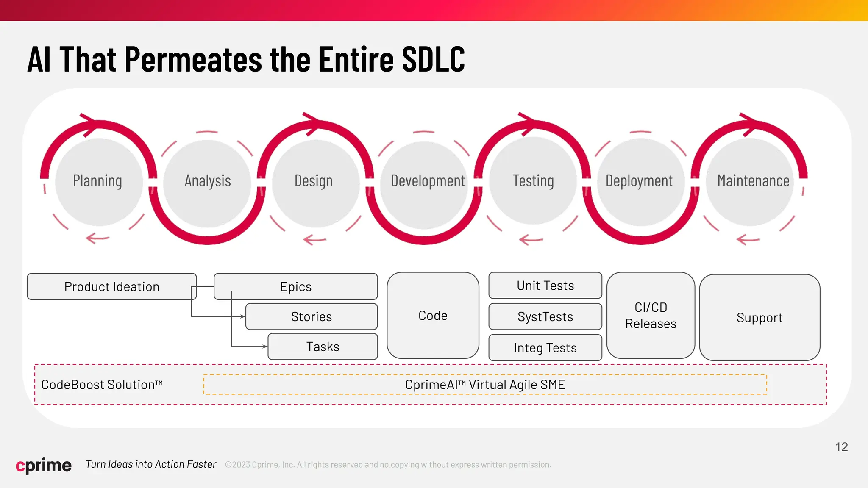Click the Product Ideation box

pos(111,287)
